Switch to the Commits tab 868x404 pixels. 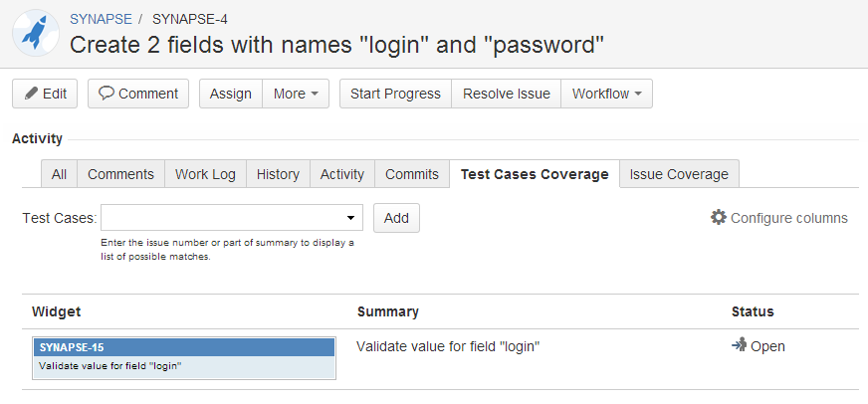(x=412, y=174)
